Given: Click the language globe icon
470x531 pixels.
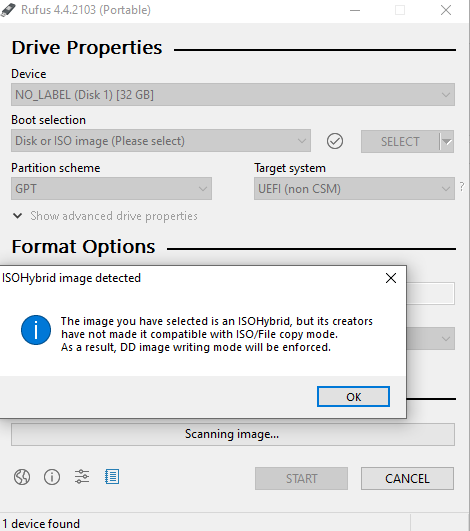Looking at the screenshot, I should tap(22, 477).
